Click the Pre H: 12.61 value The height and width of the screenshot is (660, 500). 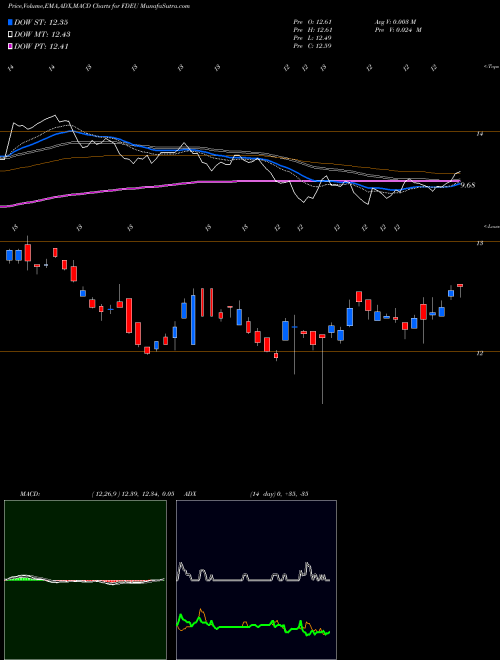312,30
